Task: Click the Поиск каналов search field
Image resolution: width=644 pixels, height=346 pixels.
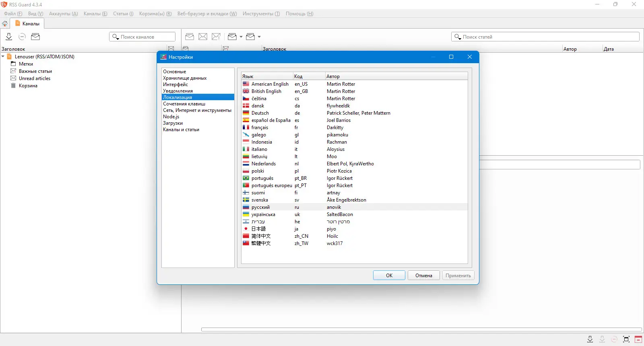Action: (x=142, y=37)
